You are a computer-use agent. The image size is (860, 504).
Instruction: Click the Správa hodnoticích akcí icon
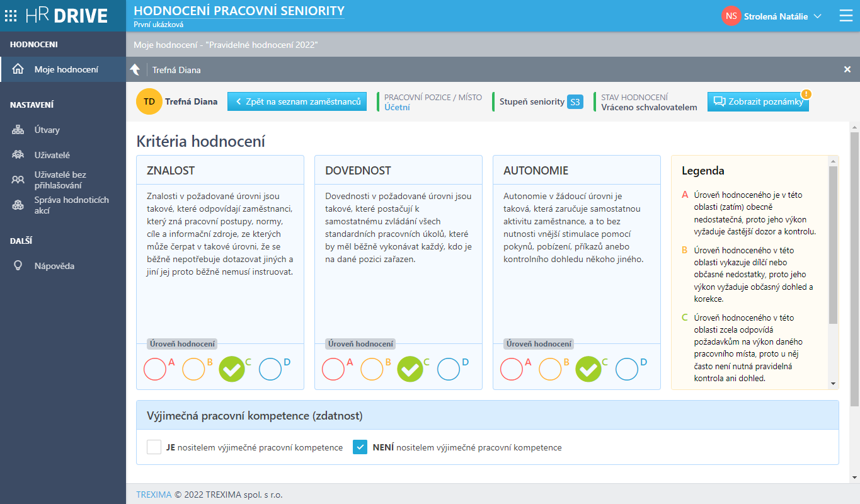point(18,205)
